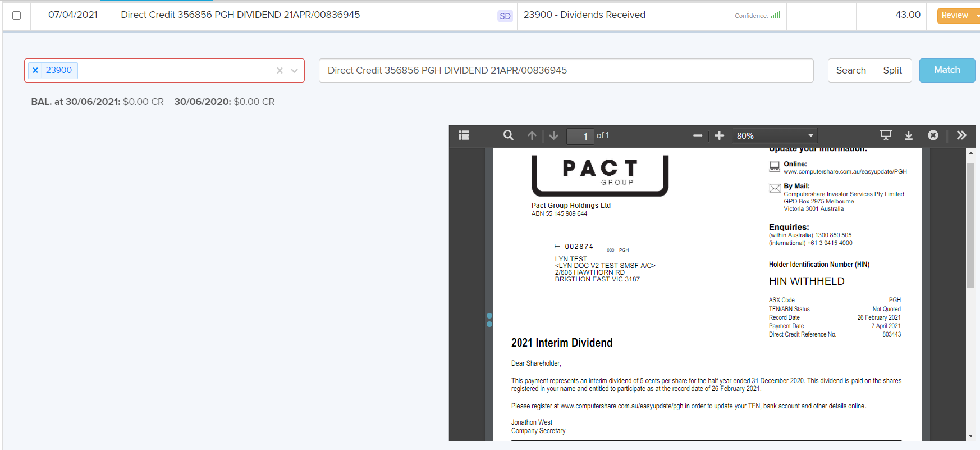Viewport: 980px width, 450px height.
Task: Download the PDF dividend statement
Action: point(909,135)
